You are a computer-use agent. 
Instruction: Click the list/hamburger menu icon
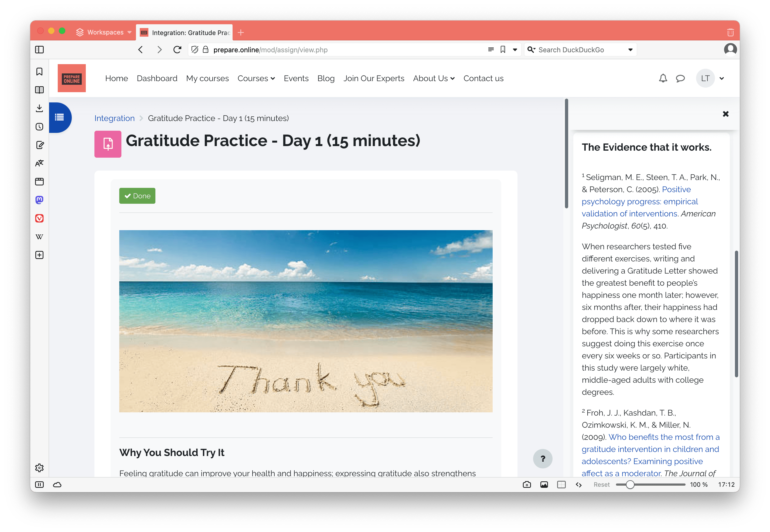59,118
